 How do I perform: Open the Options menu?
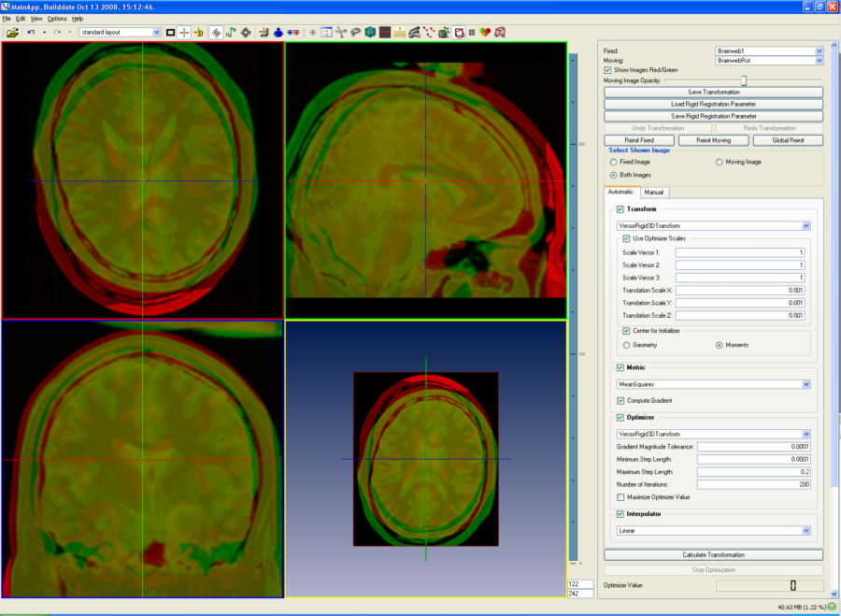(x=57, y=19)
